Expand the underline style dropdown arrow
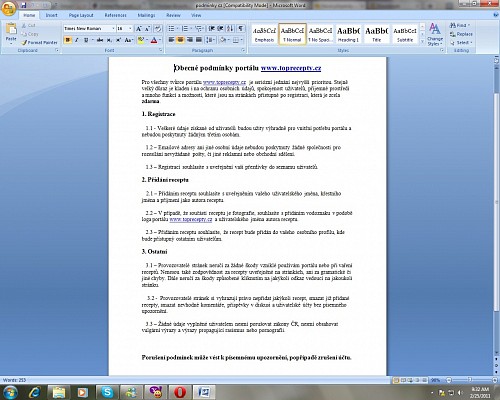The height and width of the screenshot is (400, 500). 92,40
